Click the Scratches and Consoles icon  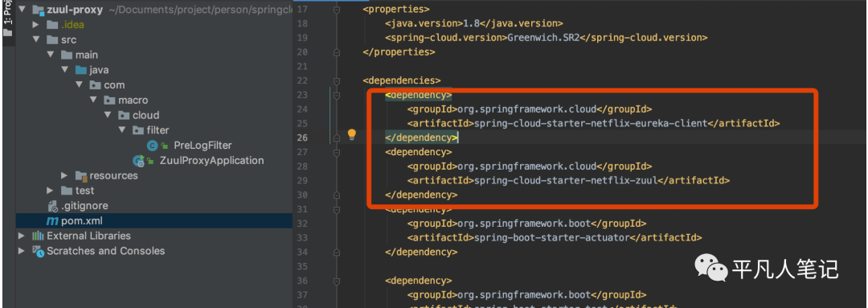(38, 251)
